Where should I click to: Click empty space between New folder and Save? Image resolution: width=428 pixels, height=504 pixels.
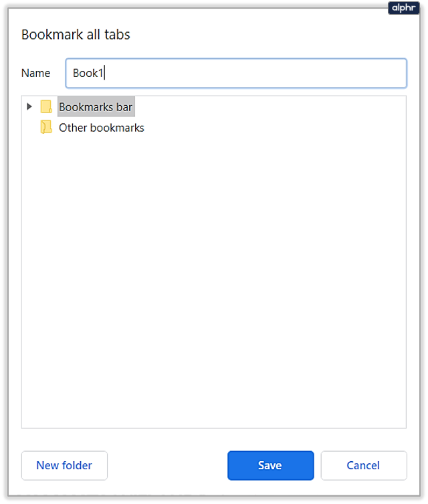point(167,465)
